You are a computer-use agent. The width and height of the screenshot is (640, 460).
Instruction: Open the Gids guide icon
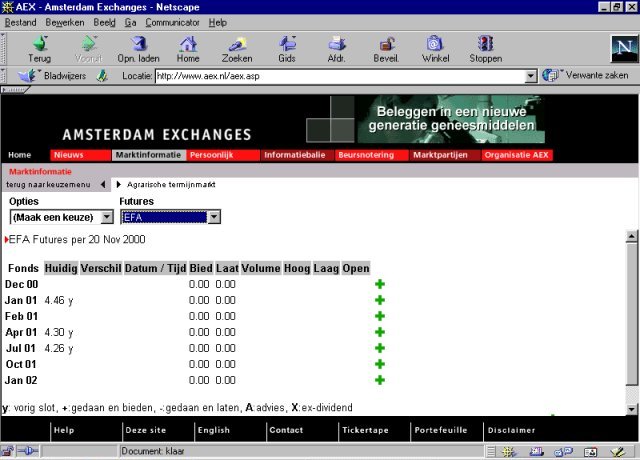pos(287,43)
